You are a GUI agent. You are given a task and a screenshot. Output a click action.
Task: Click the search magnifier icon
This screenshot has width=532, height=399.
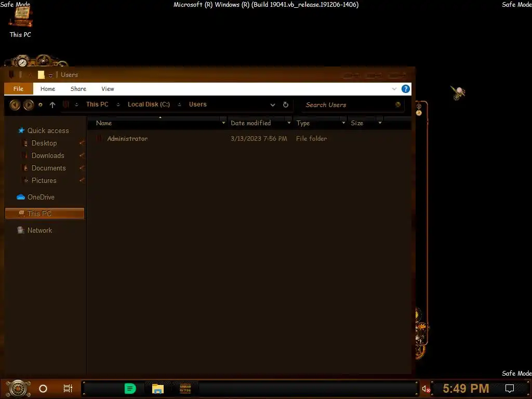click(398, 104)
